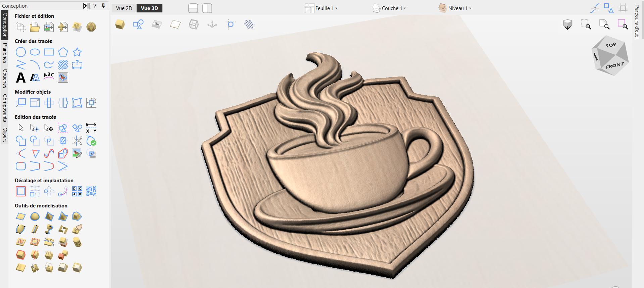Select the draw circle tool

pyautogui.click(x=21, y=52)
